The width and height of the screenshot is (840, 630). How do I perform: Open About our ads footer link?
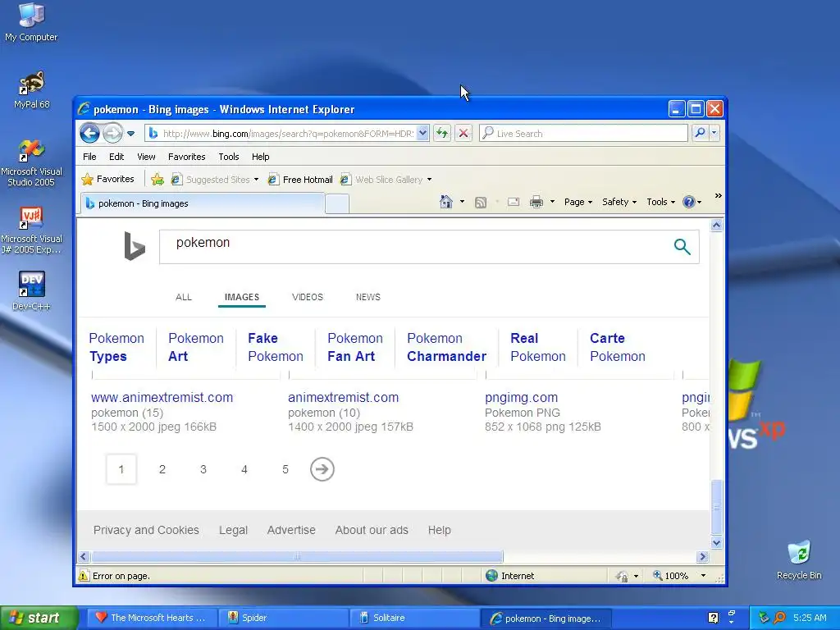click(x=372, y=530)
